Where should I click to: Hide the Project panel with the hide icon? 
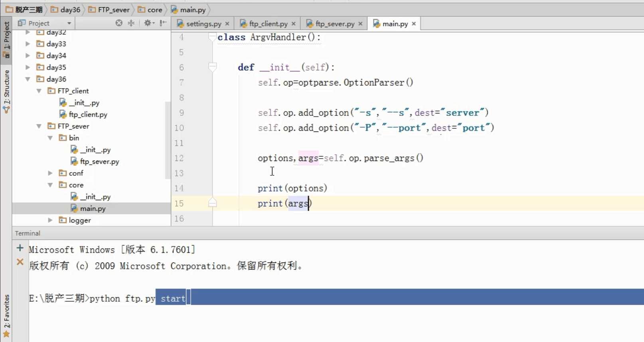[163, 23]
